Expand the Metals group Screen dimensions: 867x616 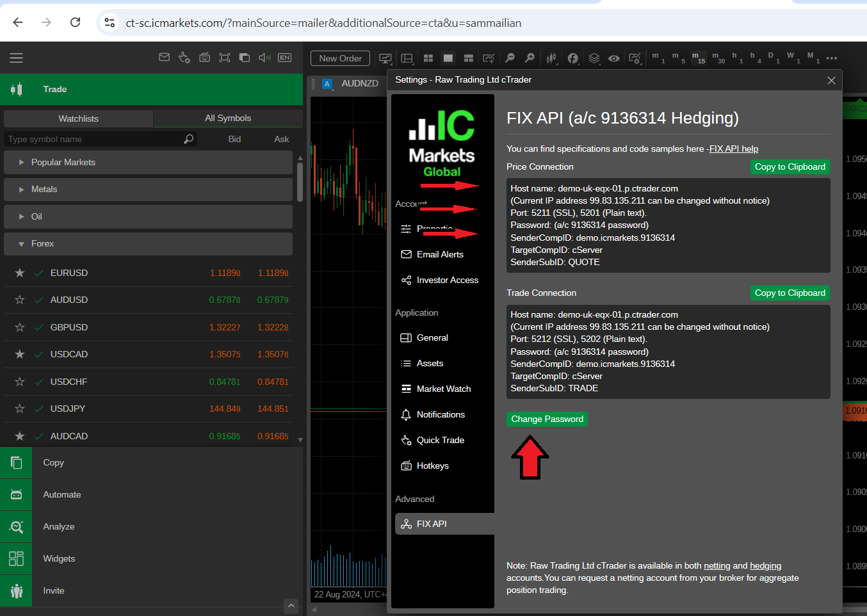pyautogui.click(x=148, y=190)
